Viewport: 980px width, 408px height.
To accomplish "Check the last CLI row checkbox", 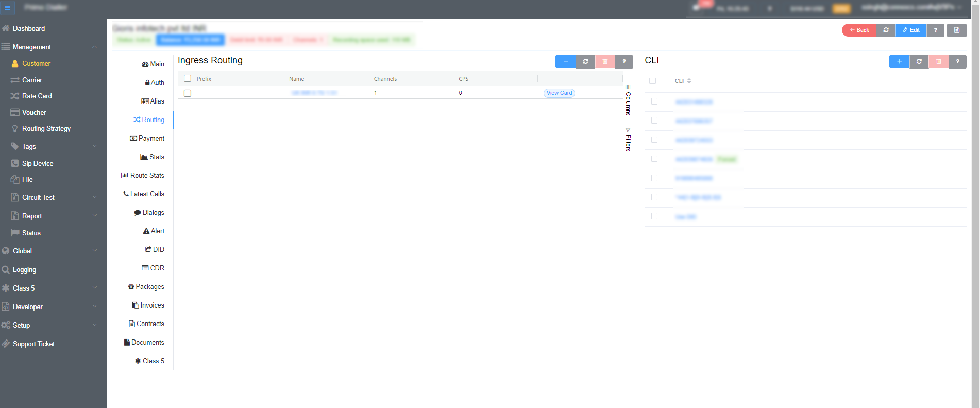I will coord(654,216).
